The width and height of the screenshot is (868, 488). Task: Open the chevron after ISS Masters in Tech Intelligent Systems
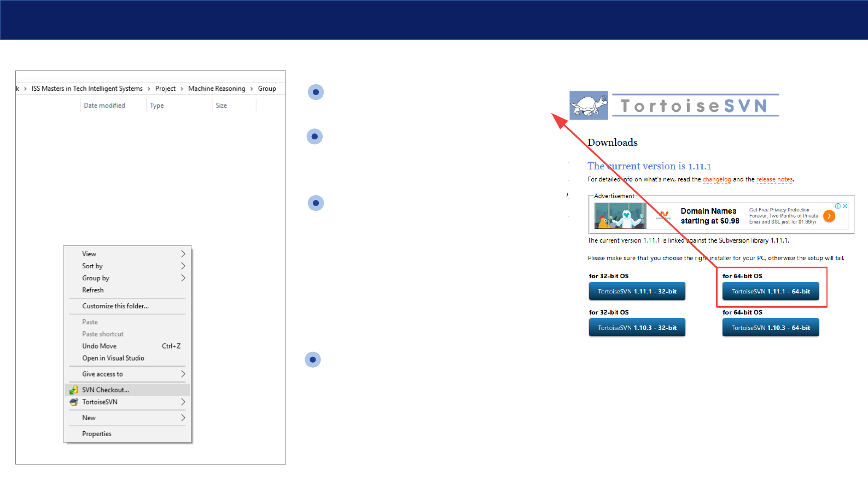click(149, 89)
